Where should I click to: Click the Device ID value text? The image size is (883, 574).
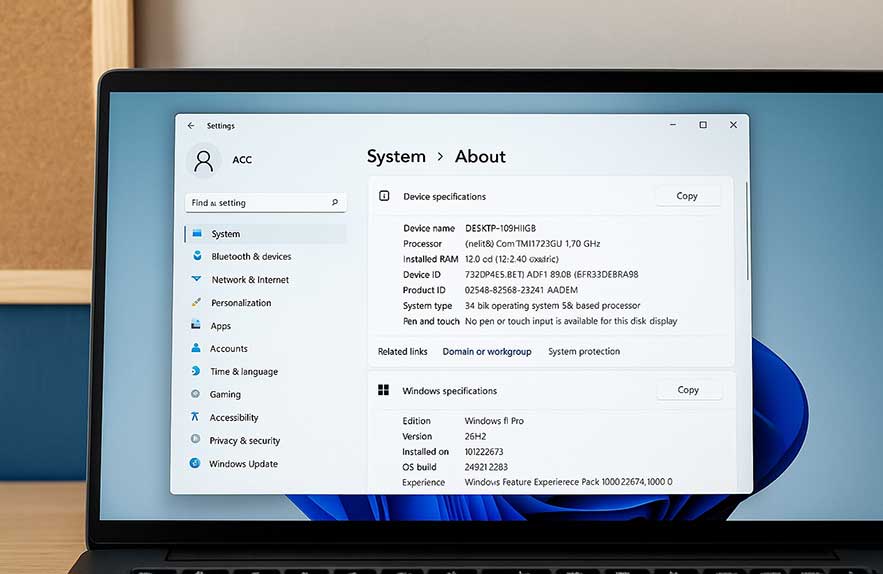[x=551, y=275]
